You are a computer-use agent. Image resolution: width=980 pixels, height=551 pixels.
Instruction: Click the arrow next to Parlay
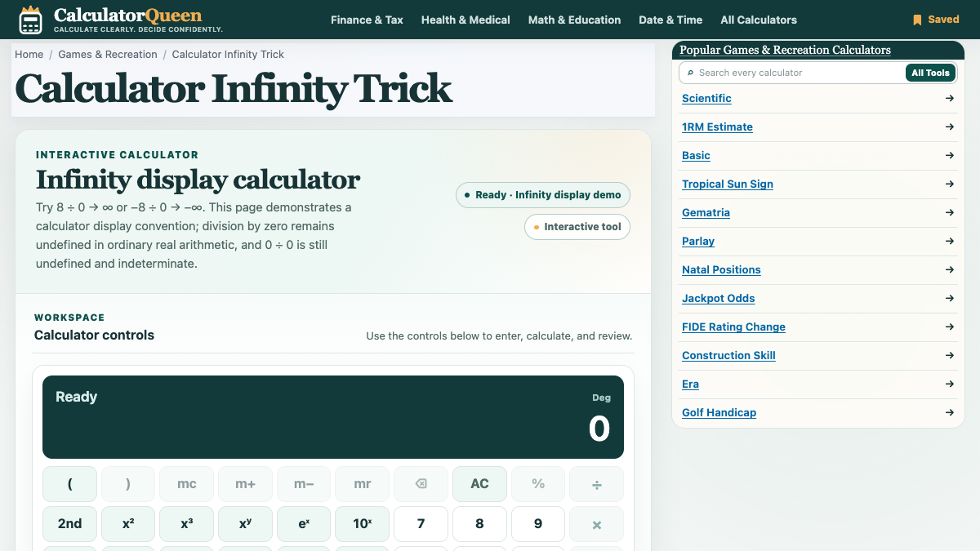[949, 241]
